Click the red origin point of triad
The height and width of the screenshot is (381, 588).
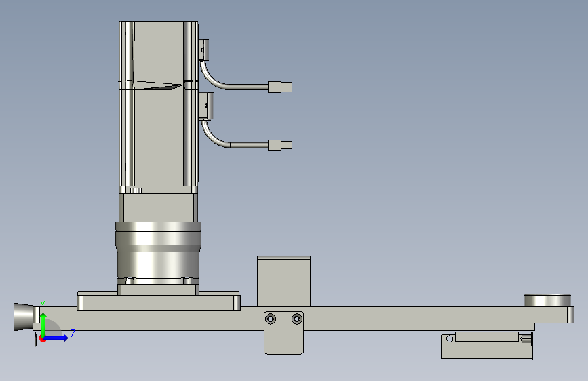[x=41, y=338]
